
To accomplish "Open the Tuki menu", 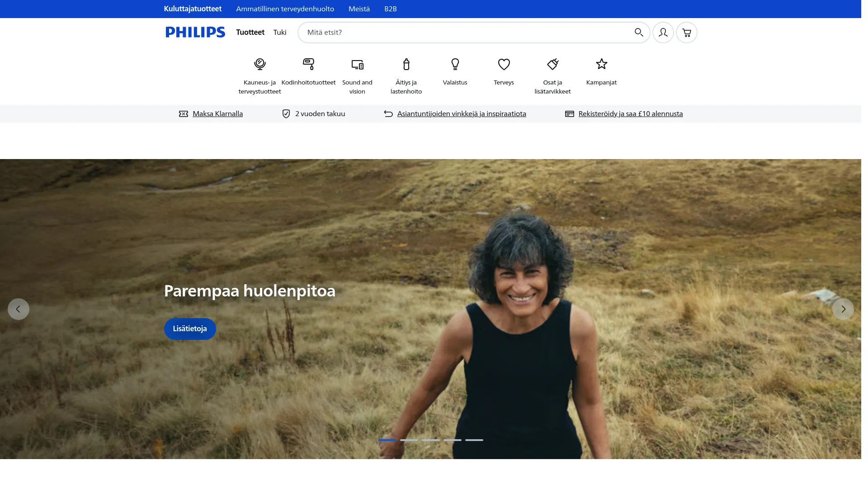I will pyautogui.click(x=280, y=33).
